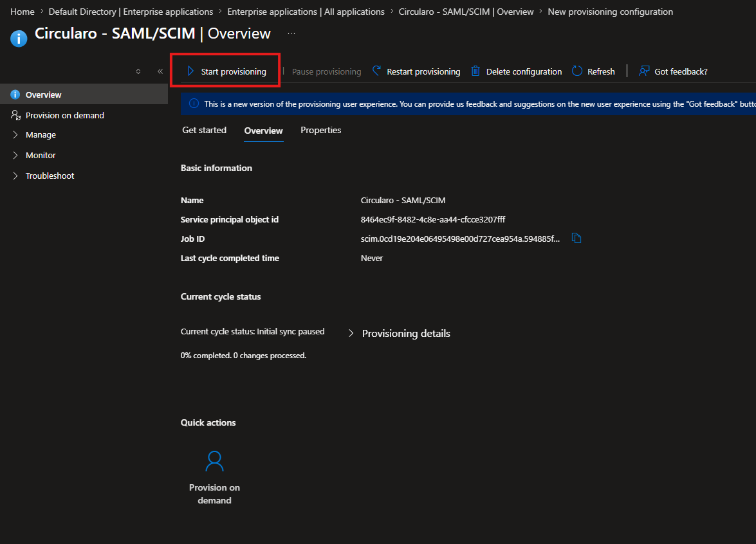Expand Provisioning details chevron
This screenshot has height=544, width=756.
[351, 334]
